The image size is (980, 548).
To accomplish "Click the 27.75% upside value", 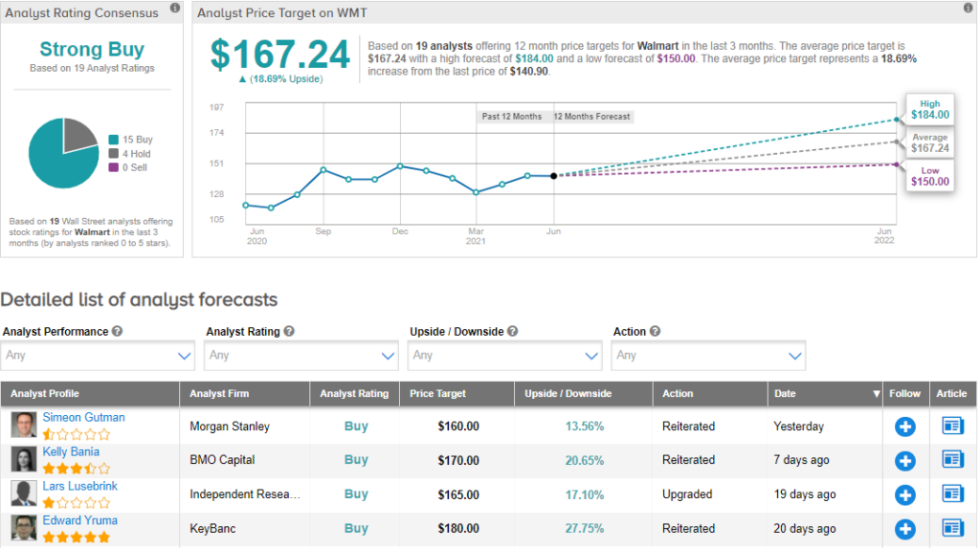I will pos(585,529).
